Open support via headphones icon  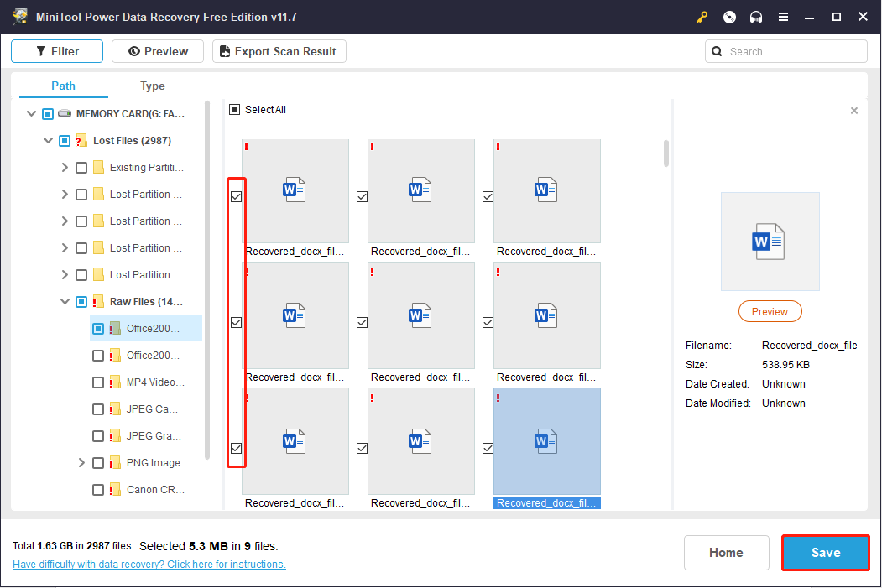756,17
